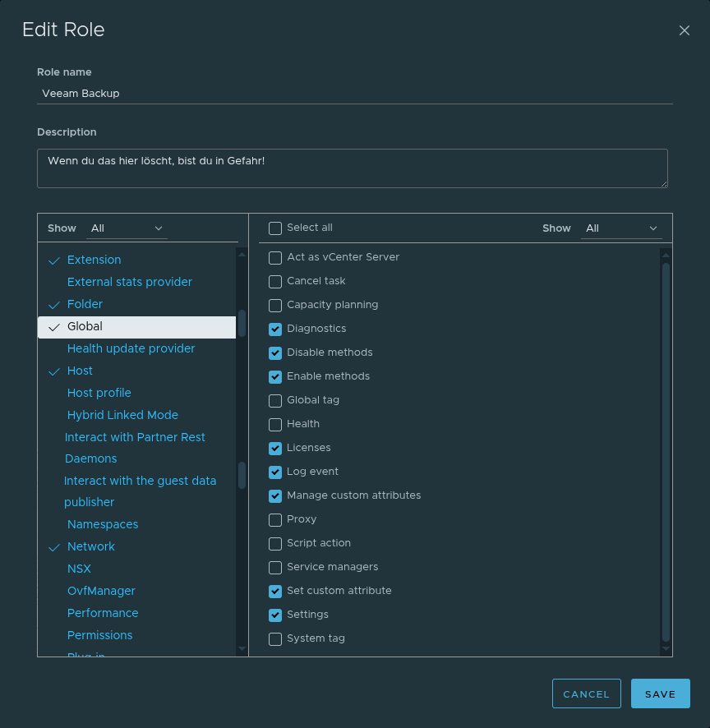Click the Cancel button
The width and height of the screenshot is (710, 728).
coord(586,693)
